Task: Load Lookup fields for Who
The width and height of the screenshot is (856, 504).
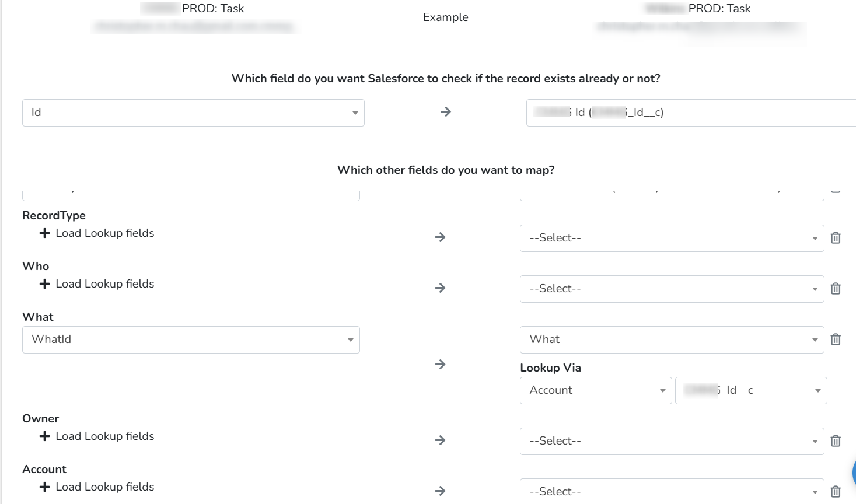Action: (97, 284)
